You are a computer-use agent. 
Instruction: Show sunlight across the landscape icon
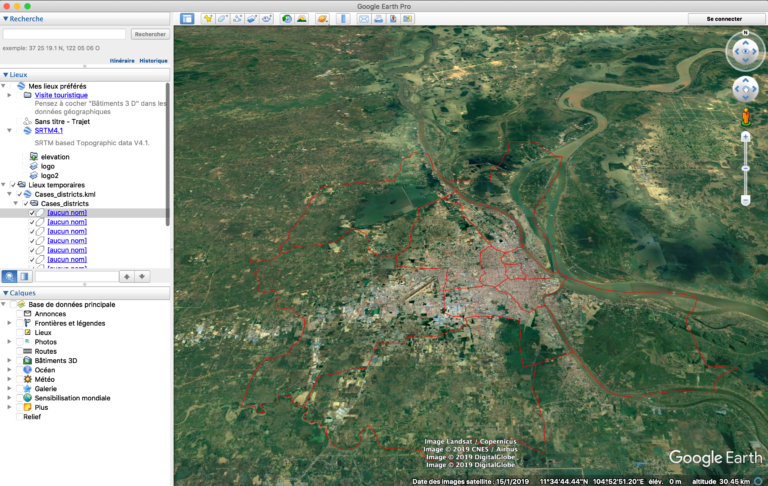coord(302,19)
